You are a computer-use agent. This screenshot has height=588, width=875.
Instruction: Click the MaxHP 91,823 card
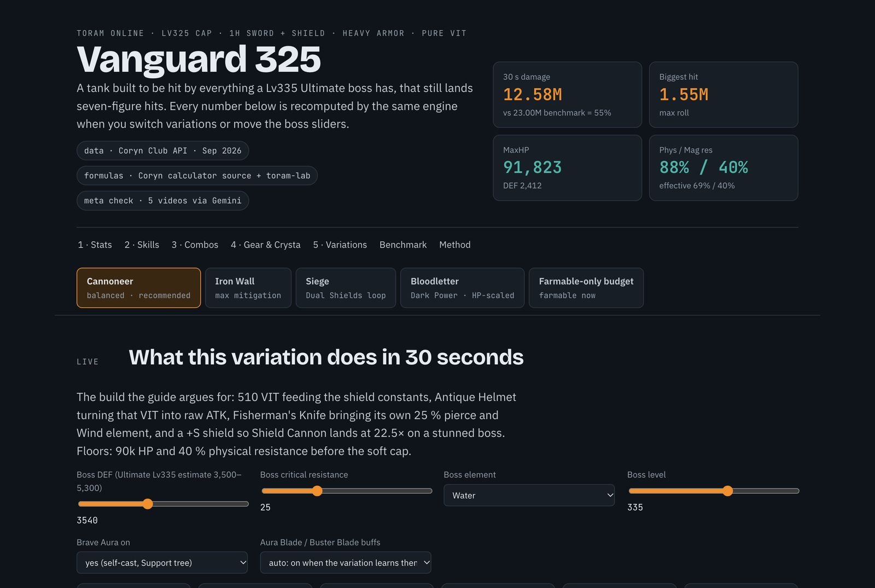(567, 168)
